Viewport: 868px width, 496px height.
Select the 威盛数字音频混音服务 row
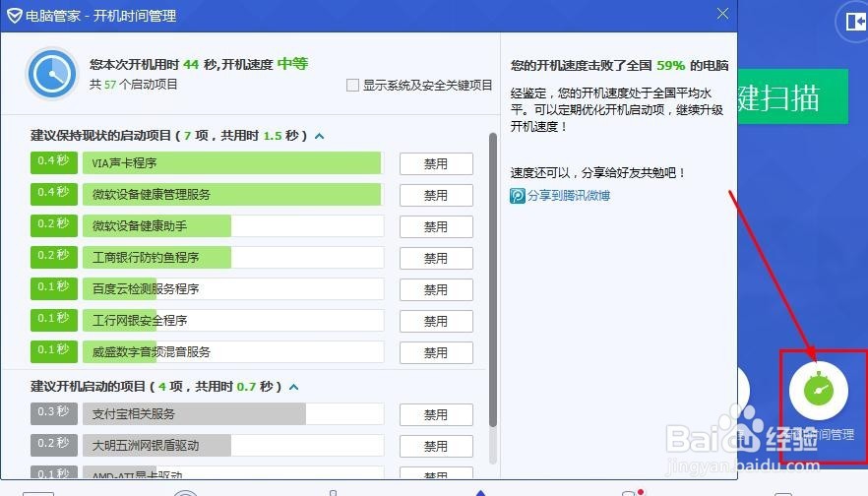(233, 352)
